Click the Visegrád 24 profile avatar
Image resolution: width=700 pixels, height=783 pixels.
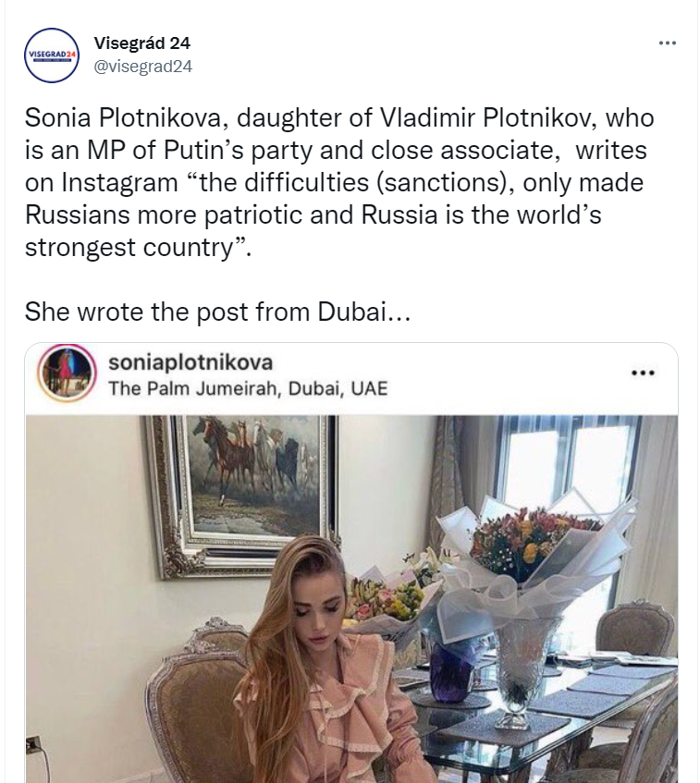(x=52, y=55)
